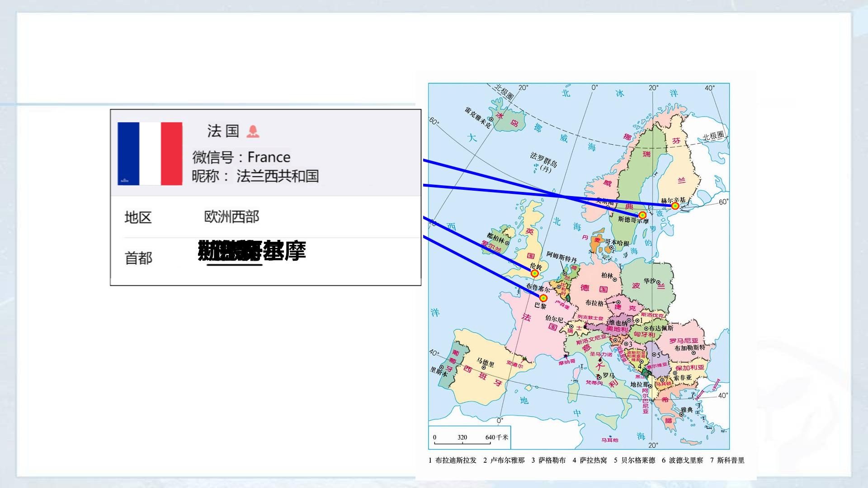Click the Warsaw (华沙) capital dot on map

pyautogui.click(x=659, y=282)
